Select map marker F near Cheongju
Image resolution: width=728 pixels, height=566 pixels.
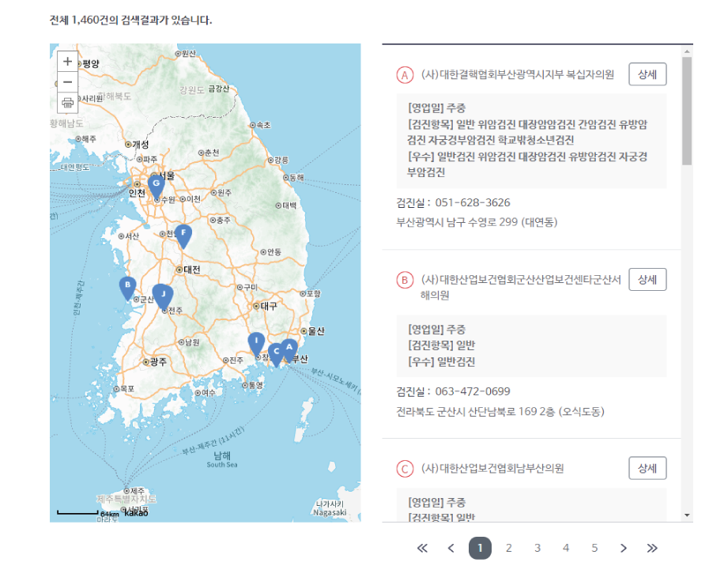pos(183,232)
